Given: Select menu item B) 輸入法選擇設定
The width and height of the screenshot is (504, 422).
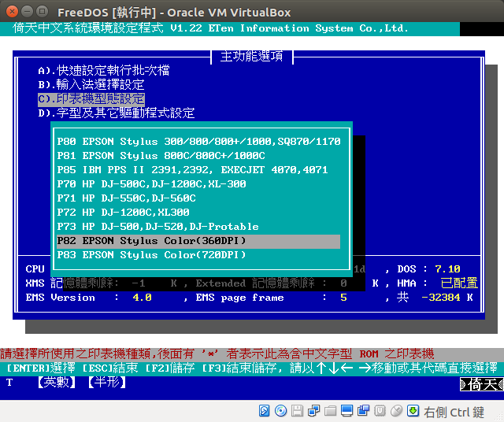Looking at the screenshot, I should click(91, 84).
